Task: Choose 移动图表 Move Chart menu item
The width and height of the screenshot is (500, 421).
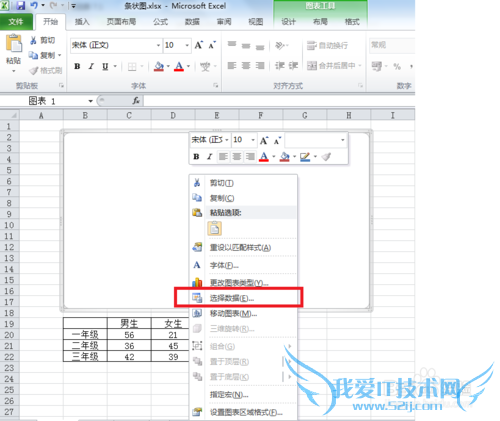Action: tap(243, 314)
